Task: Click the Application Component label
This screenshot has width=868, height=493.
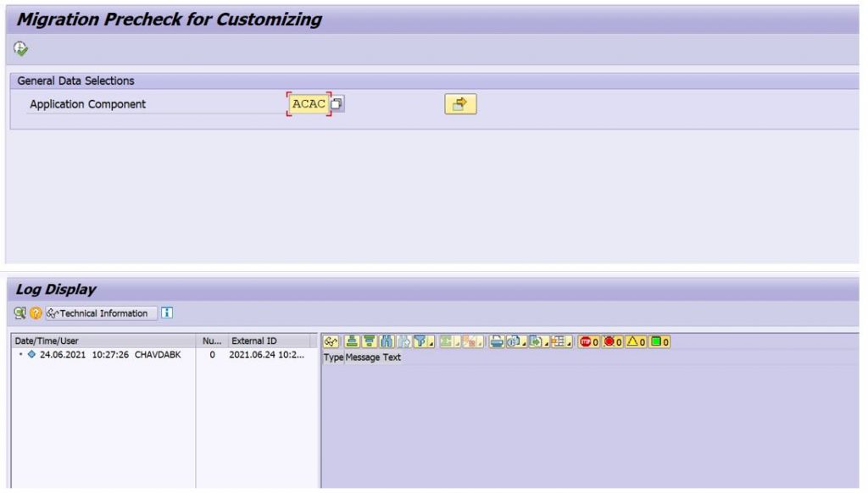Action: click(87, 104)
